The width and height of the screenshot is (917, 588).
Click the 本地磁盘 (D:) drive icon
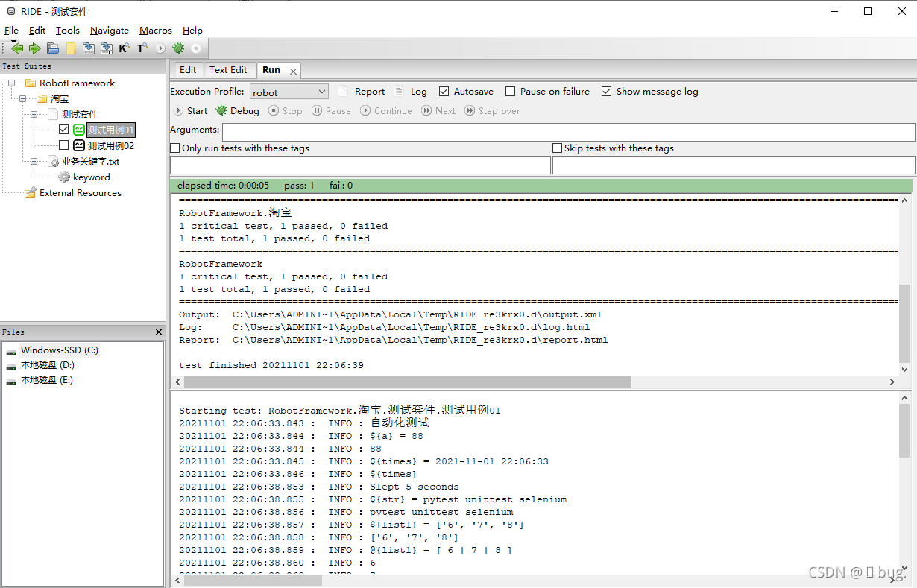point(12,366)
